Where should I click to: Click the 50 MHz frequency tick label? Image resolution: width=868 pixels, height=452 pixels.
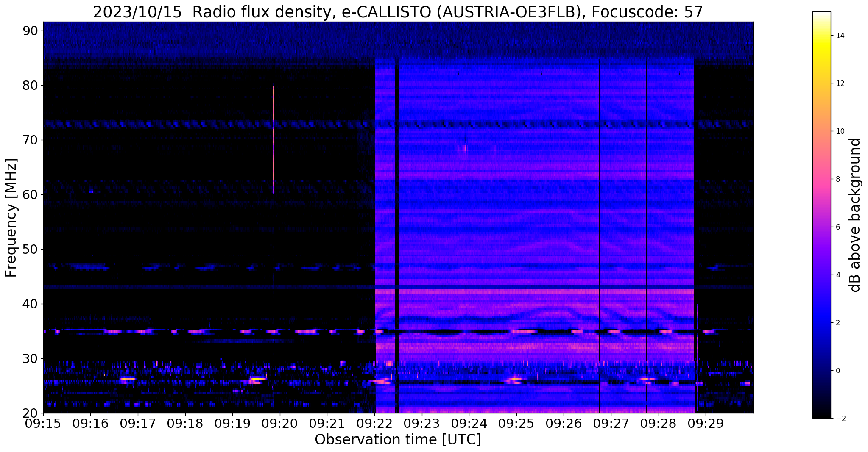coord(31,249)
